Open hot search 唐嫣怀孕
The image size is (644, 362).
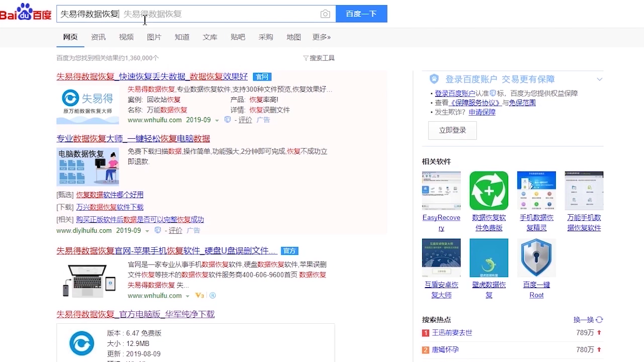click(445, 349)
